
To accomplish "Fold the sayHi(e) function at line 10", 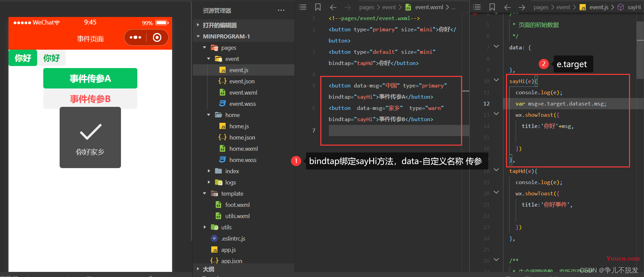I will point(496,80).
